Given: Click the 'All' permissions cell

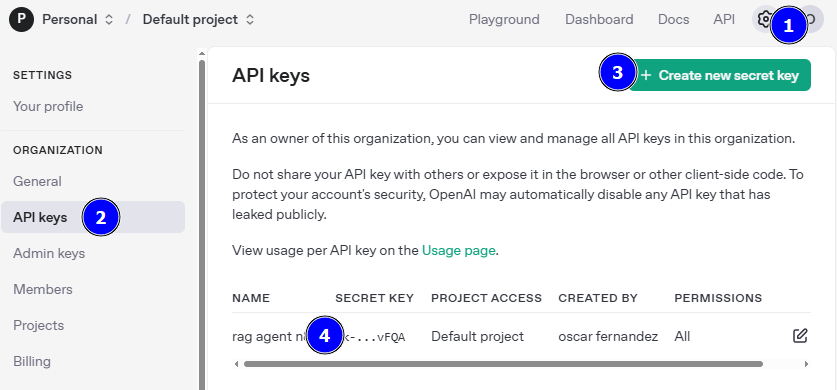Looking at the screenshot, I should click(x=682, y=337).
